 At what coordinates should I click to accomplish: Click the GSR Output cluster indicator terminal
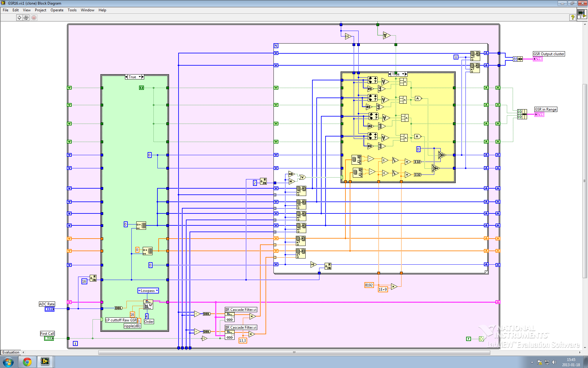(538, 59)
